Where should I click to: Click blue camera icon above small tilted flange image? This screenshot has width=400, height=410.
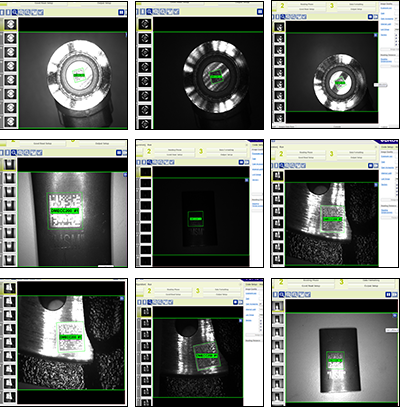click(x=370, y=17)
